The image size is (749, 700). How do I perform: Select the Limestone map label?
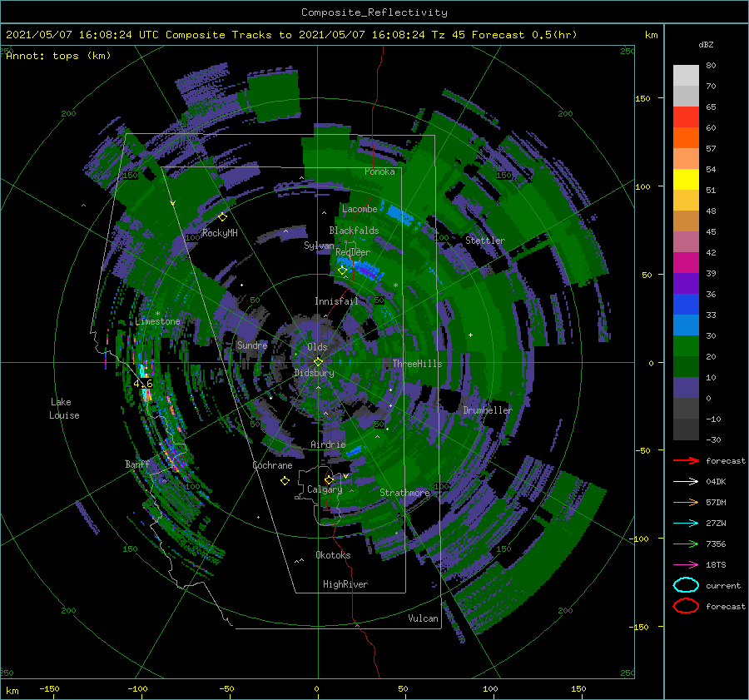click(x=157, y=321)
